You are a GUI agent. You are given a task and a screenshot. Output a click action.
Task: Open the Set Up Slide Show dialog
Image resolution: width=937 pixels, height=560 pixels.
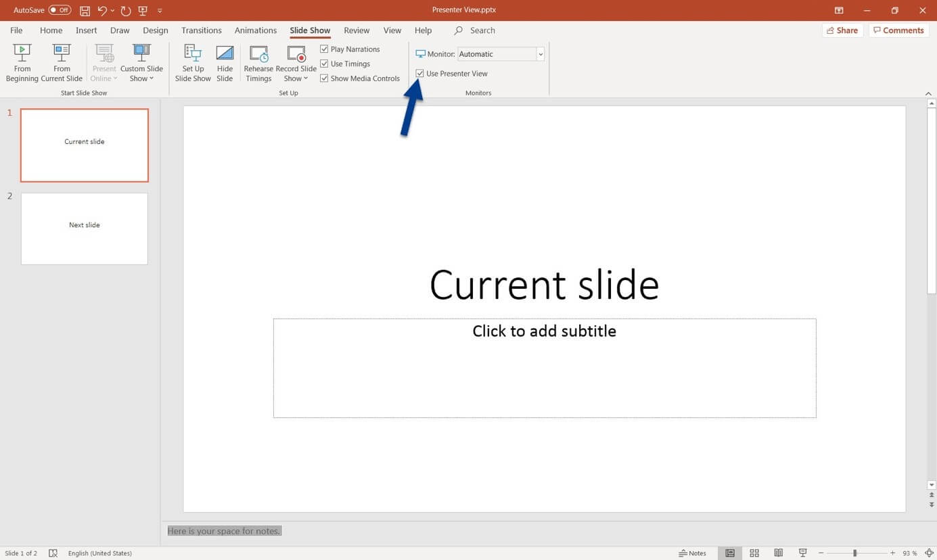[x=193, y=61]
